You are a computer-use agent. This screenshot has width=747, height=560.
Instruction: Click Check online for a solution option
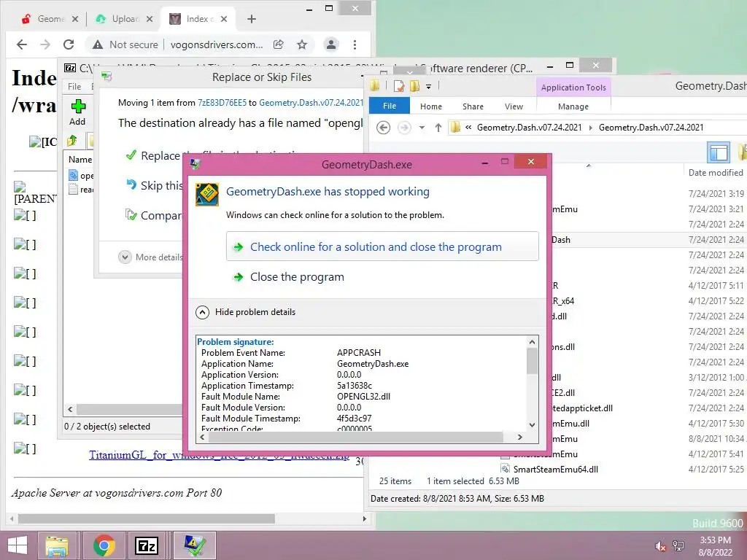pyautogui.click(x=382, y=246)
